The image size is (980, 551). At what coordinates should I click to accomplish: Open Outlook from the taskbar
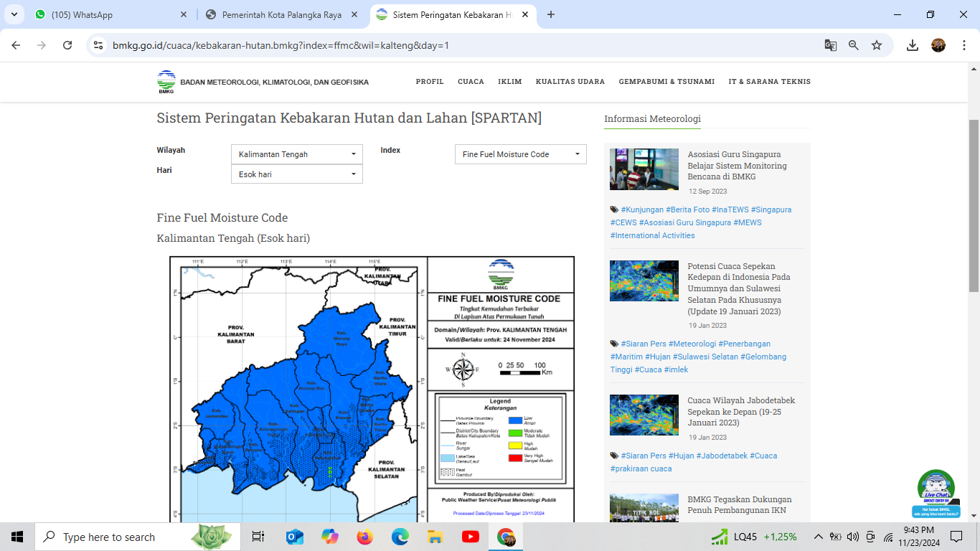(x=294, y=537)
